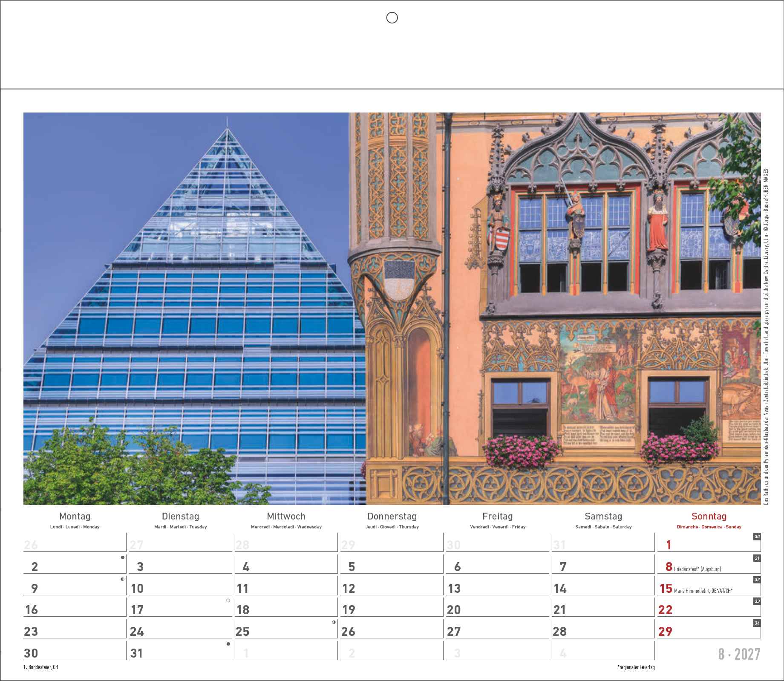Click the vertical photo caption beside the picture
784x681 pixels.
pos(766,337)
